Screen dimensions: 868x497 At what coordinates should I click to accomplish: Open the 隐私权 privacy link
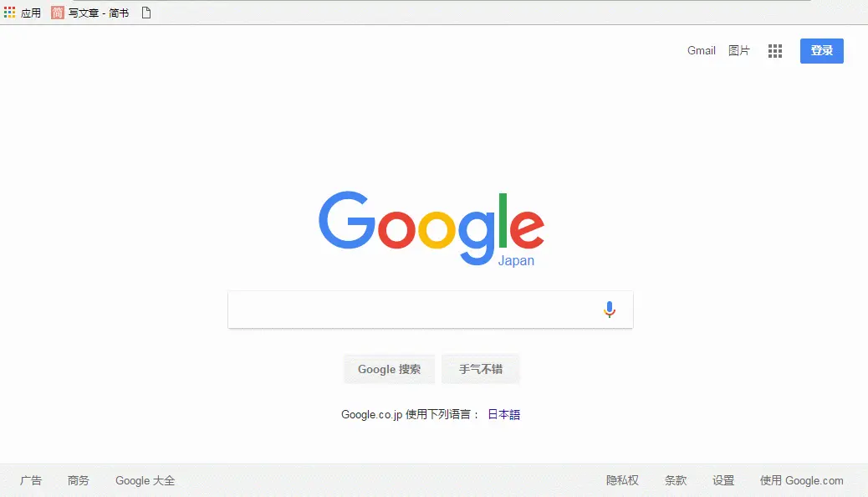622,480
